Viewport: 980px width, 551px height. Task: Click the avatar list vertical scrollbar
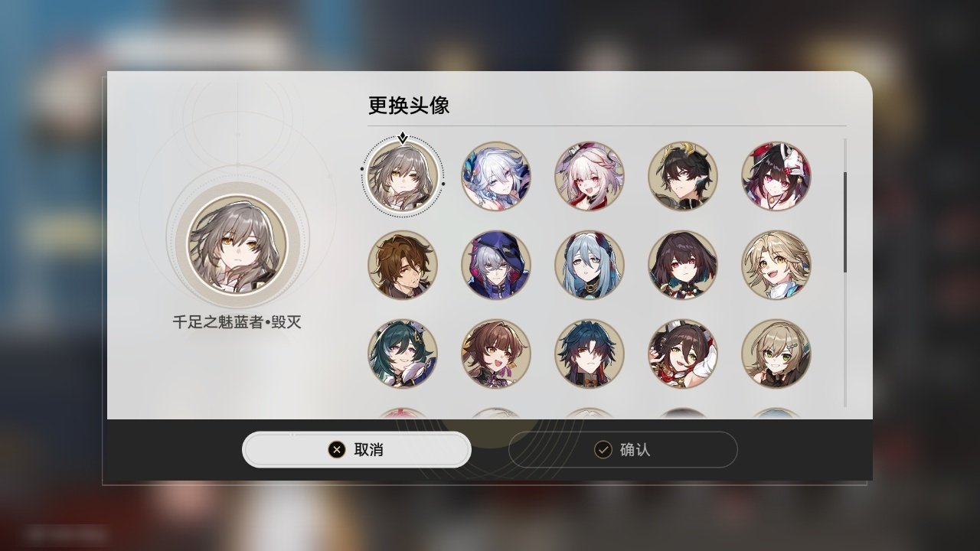845,221
